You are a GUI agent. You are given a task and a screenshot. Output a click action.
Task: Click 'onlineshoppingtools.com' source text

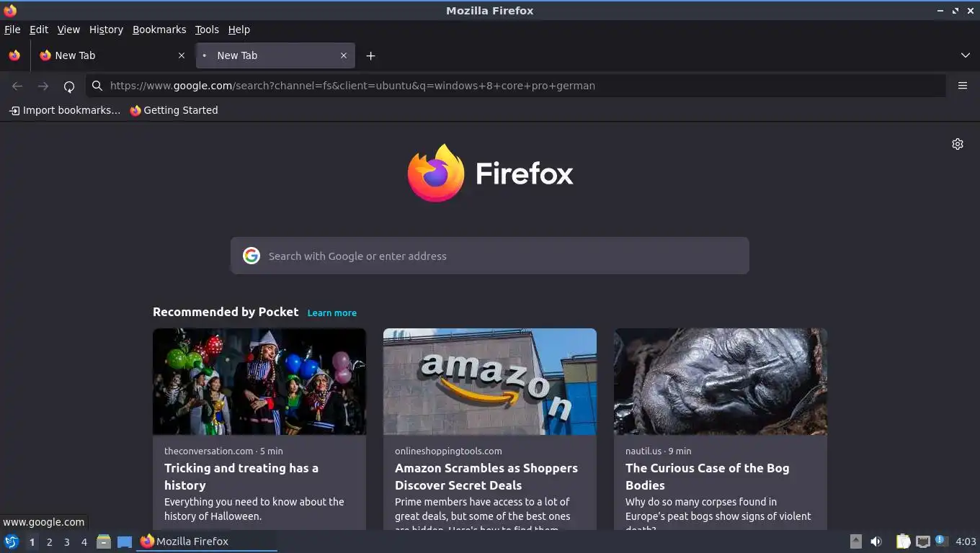click(x=448, y=451)
